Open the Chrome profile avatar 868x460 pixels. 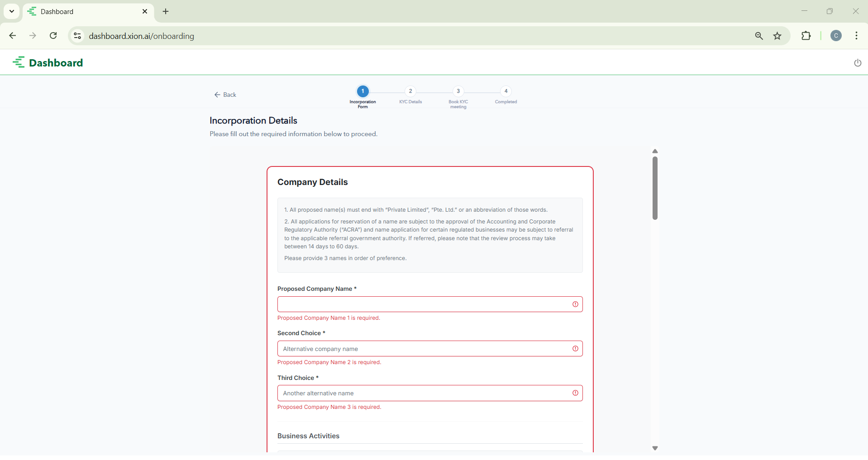(836, 36)
